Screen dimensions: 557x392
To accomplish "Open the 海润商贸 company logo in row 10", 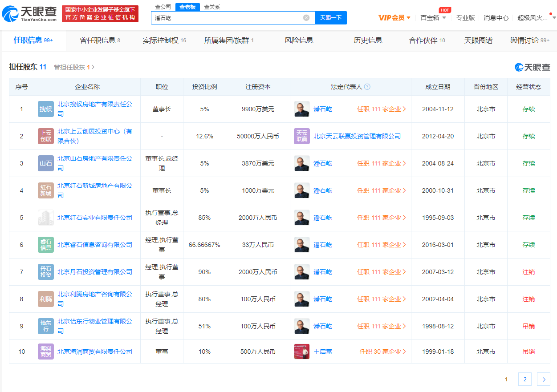I will tap(46, 352).
